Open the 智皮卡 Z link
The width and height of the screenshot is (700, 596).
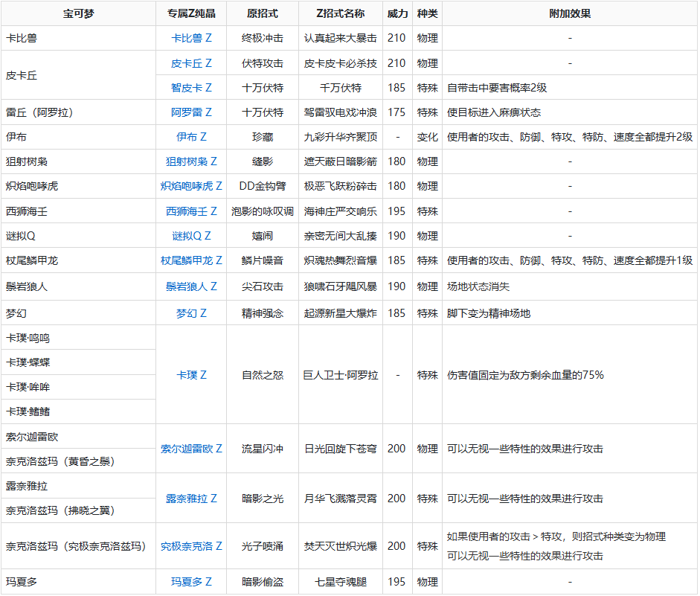click(x=191, y=88)
